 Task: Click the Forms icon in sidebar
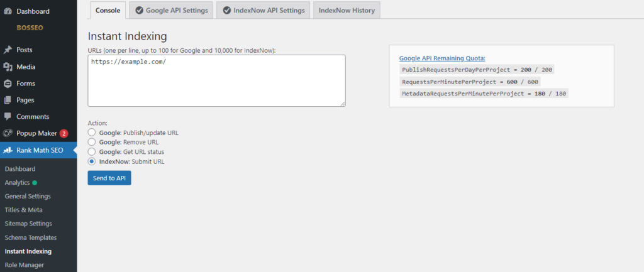pyautogui.click(x=8, y=84)
